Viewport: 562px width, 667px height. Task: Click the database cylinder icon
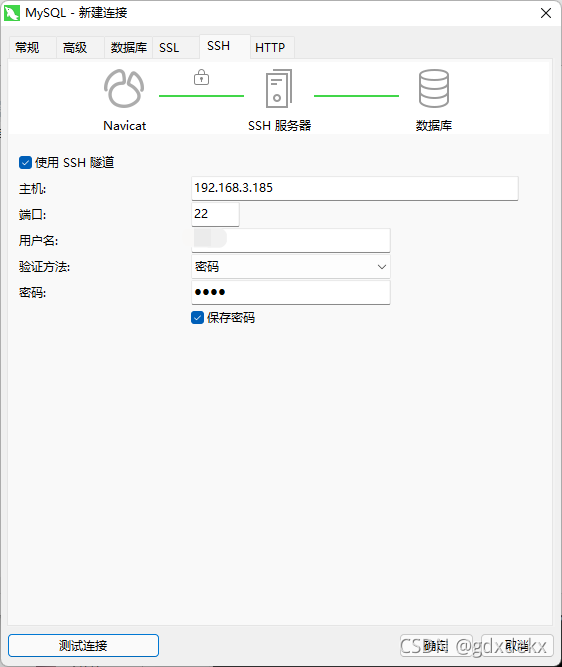pos(434,88)
